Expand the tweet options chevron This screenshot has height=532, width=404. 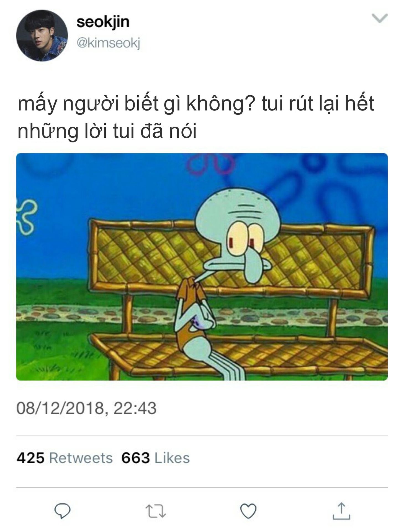tap(379, 18)
